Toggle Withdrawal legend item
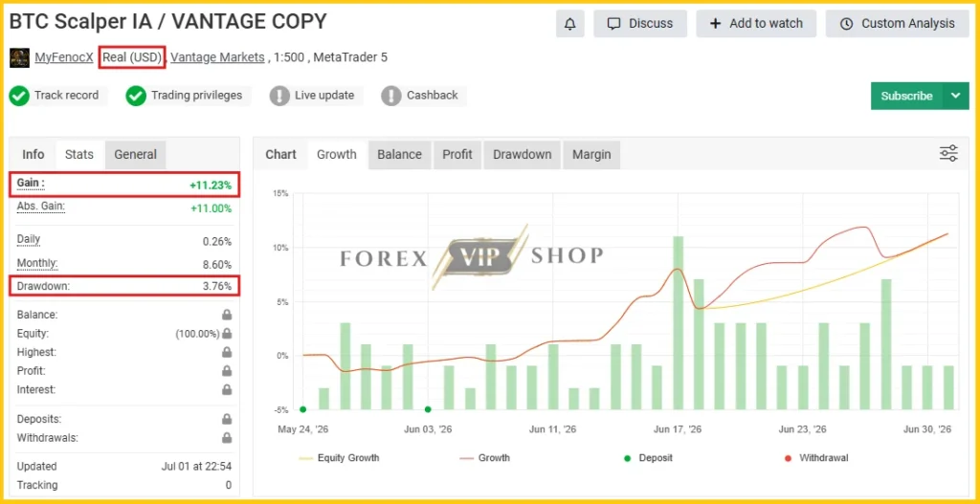 click(815, 458)
